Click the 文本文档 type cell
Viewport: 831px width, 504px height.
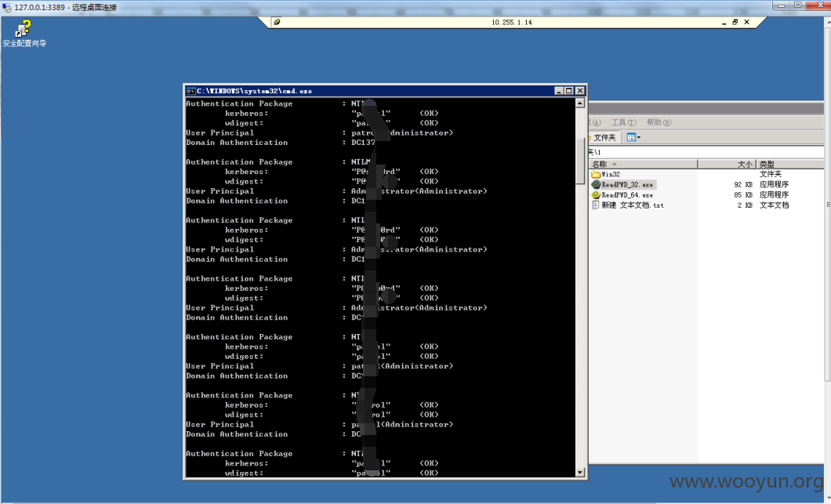click(x=775, y=205)
